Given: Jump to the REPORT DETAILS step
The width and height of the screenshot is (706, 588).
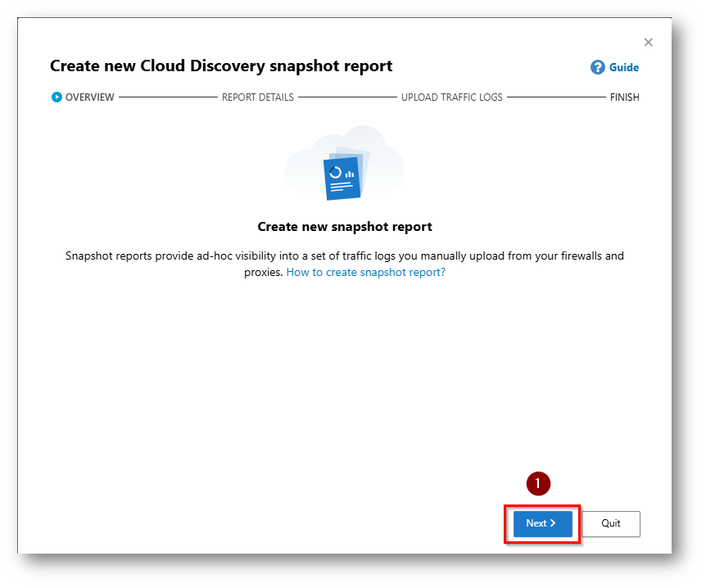Looking at the screenshot, I should pos(257,97).
